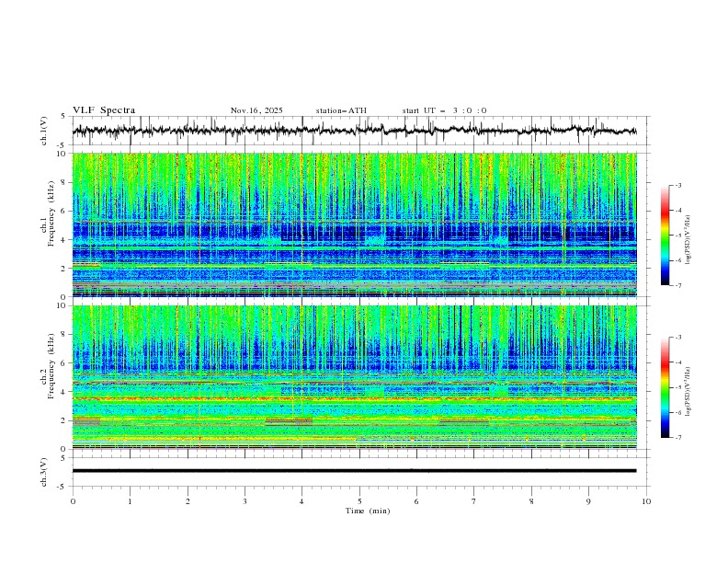Click the time axis tick label "3"

[245, 501]
